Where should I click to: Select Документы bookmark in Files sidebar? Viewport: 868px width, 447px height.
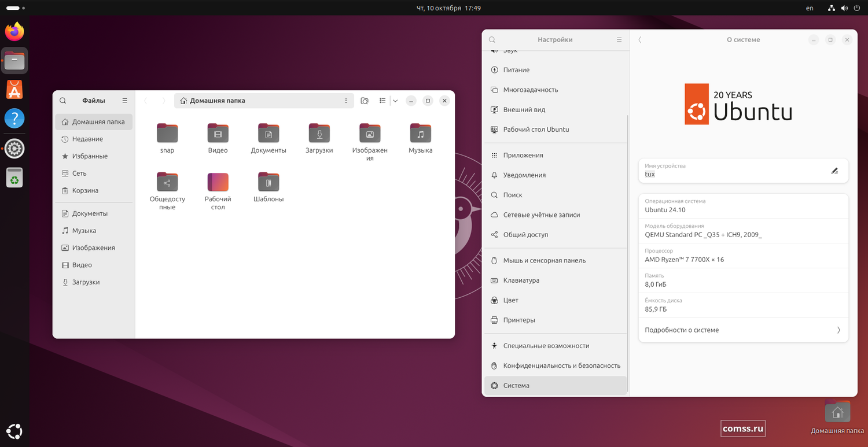tap(94, 213)
